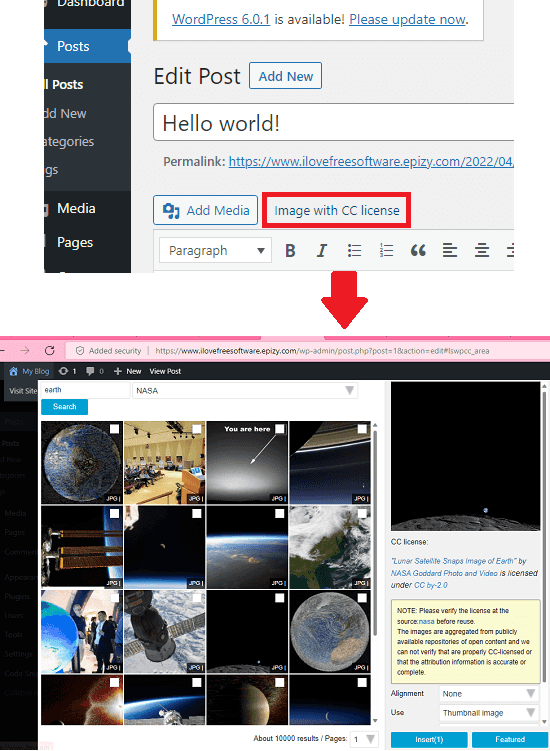Go forward in browser history
550x751 pixels.
[x=25, y=351]
